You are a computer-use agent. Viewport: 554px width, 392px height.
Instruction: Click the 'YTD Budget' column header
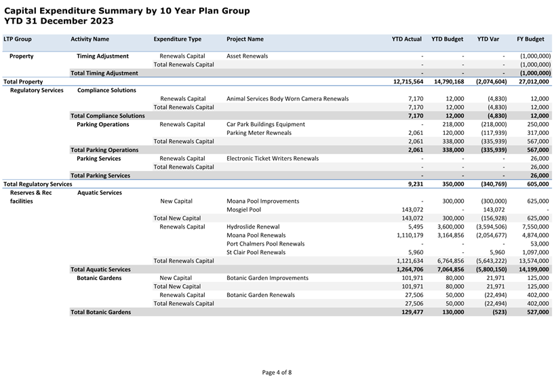447,39
